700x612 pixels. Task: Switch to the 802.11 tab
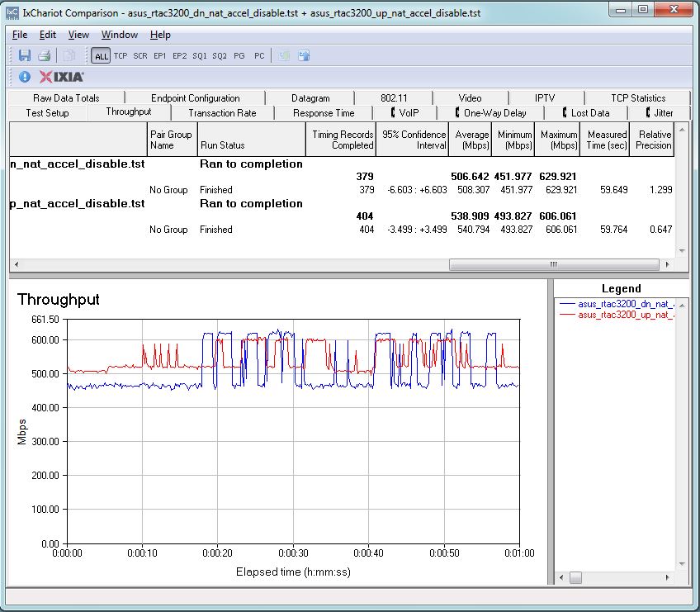tap(394, 97)
